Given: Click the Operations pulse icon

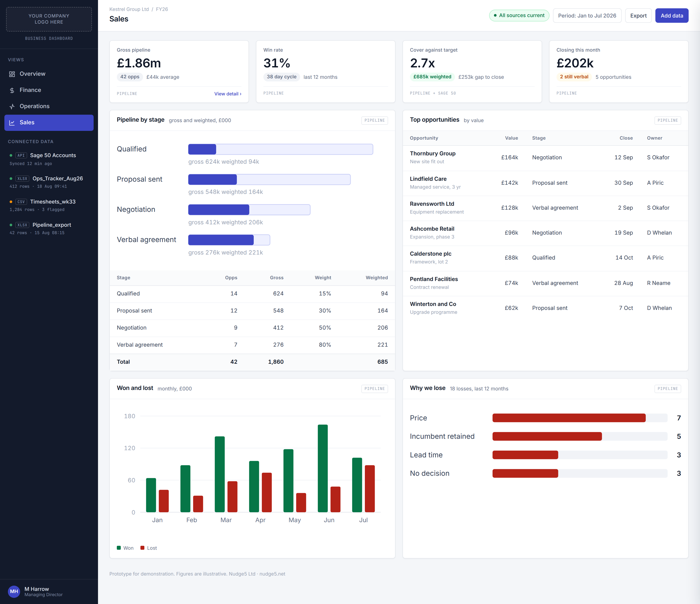Looking at the screenshot, I should [12, 107].
